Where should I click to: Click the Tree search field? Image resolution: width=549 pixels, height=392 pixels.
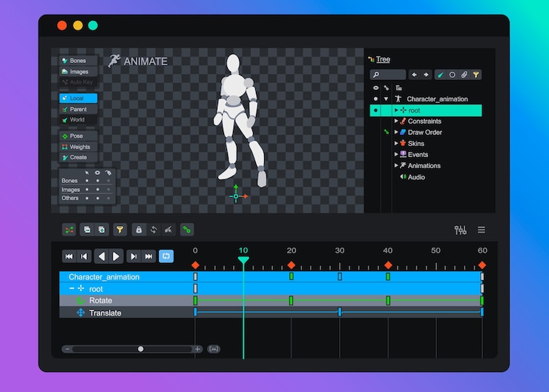point(388,75)
